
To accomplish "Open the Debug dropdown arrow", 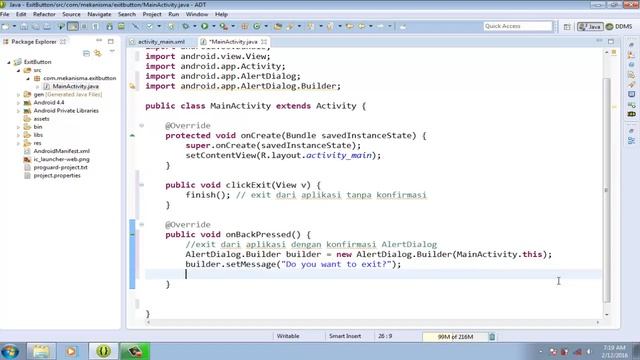I will tap(194, 27).
